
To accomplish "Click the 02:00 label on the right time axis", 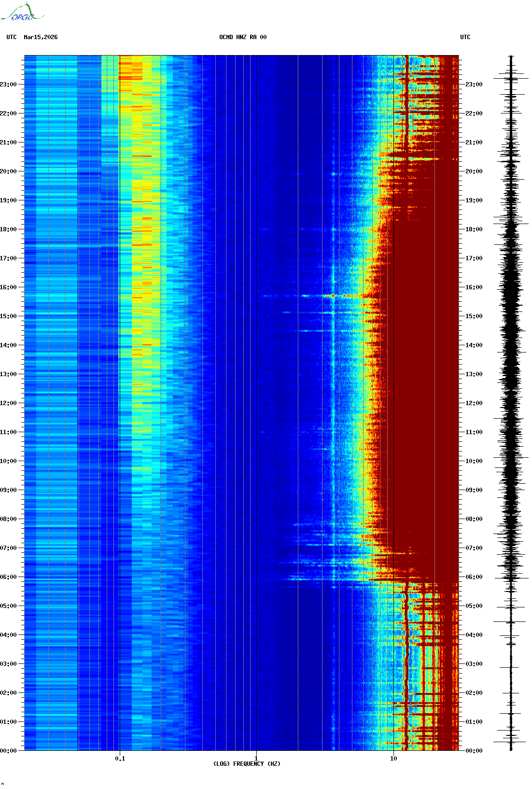I will click(x=474, y=693).
